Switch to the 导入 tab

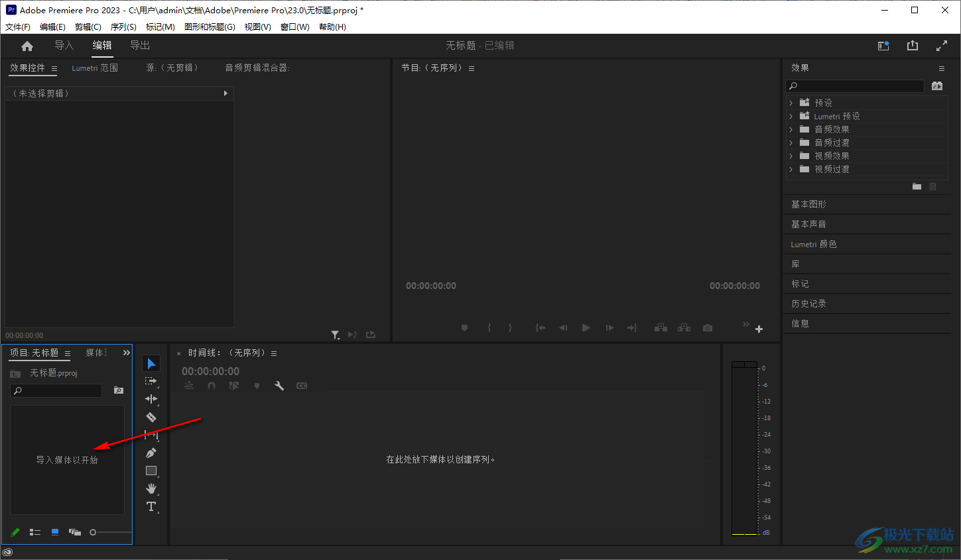point(64,45)
